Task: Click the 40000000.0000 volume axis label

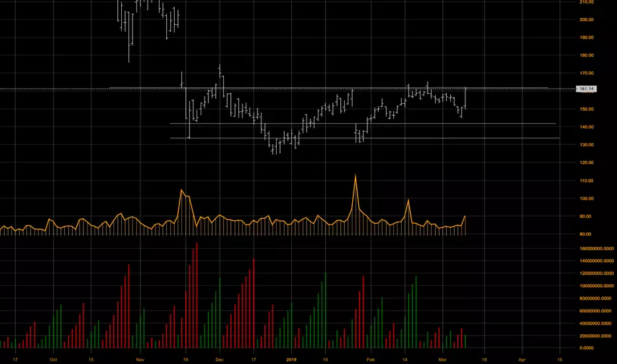Action: tap(596, 324)
